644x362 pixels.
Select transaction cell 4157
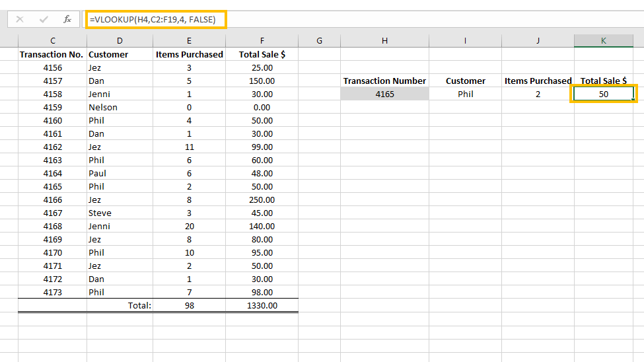(x=53, y=81)
